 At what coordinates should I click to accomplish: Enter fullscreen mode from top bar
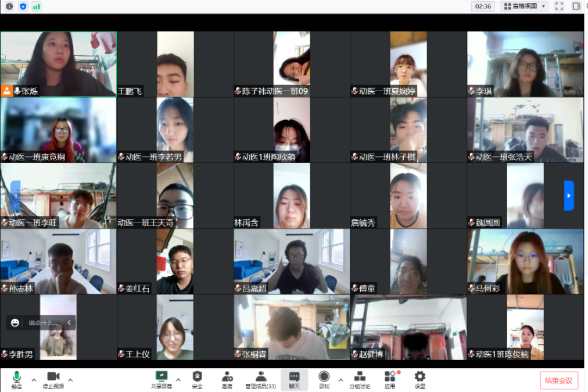click(x=559, y=6)
